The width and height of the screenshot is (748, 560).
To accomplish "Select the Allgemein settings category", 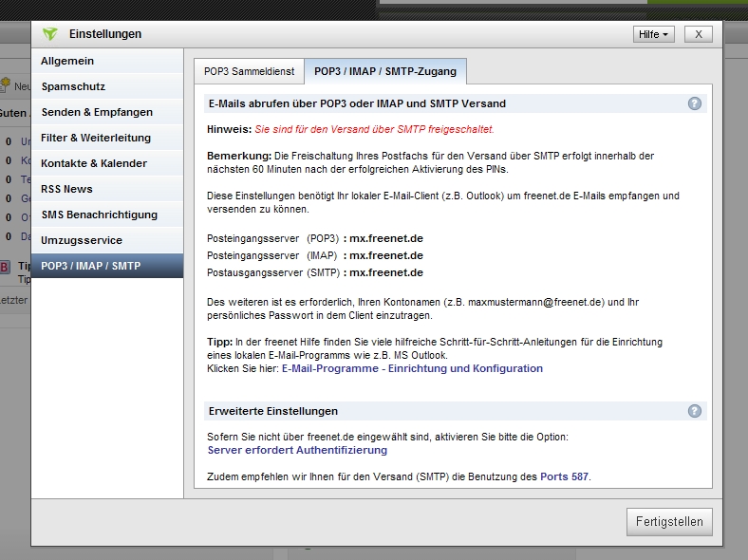I will (x=107, y=61).
